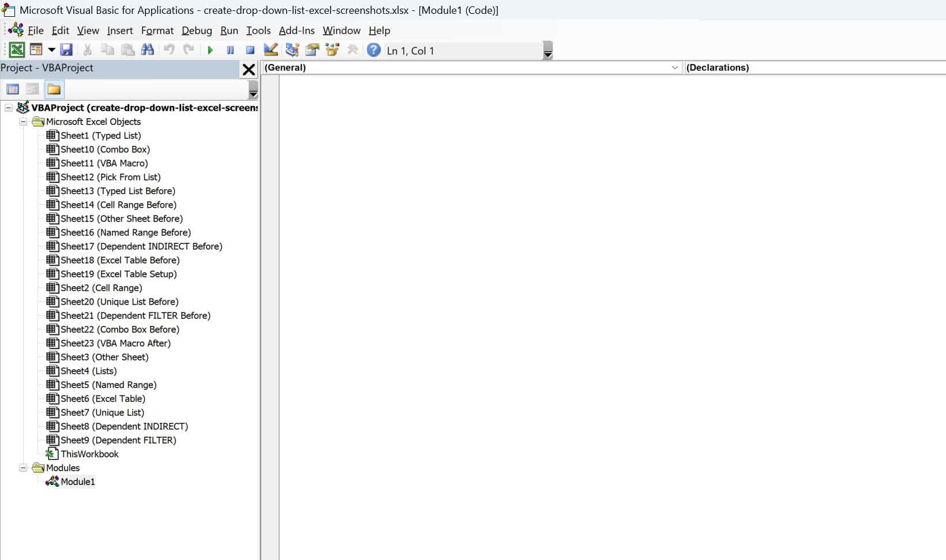Viewport: 946px width, 560px height.
Task: Select Sheet15 (Other Sheet Before)
Action: [115, 219]
